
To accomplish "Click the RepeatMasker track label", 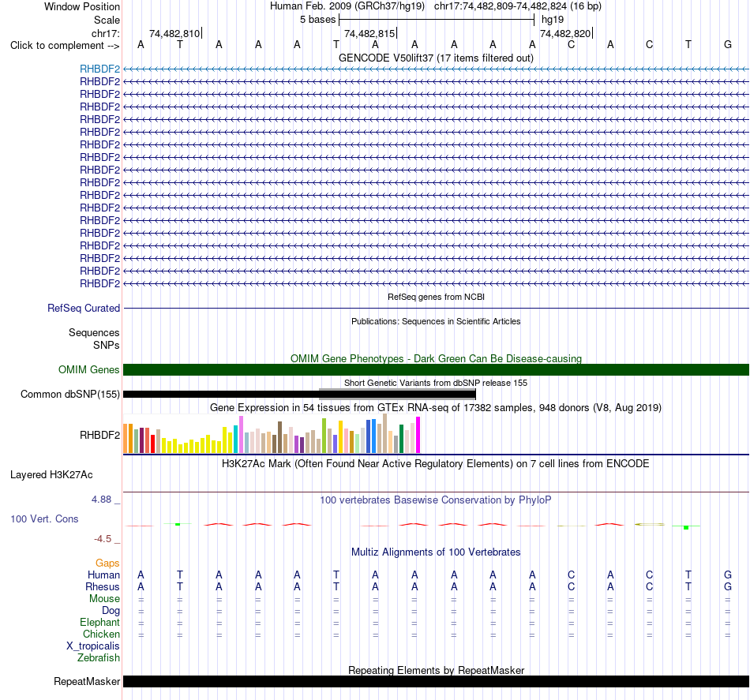I will pyautogui.click(x=87, y=681).
